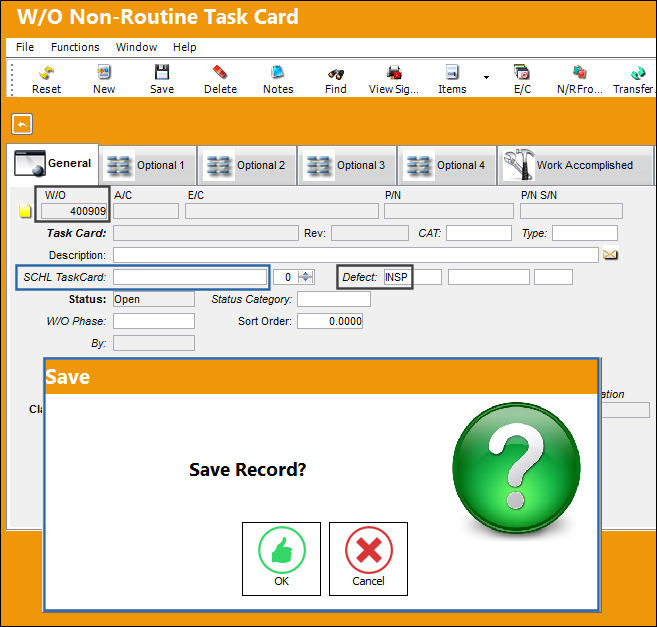Click the Items toolbar icon
This screenshot has height=627, width=657.
click(x=452, y=72)
